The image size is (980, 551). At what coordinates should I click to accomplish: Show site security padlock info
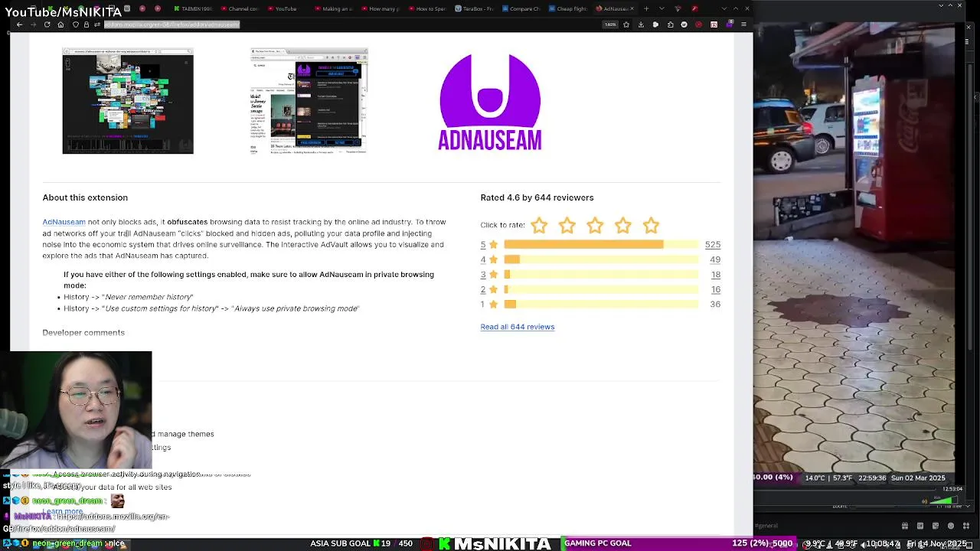(x=86, y=24)
